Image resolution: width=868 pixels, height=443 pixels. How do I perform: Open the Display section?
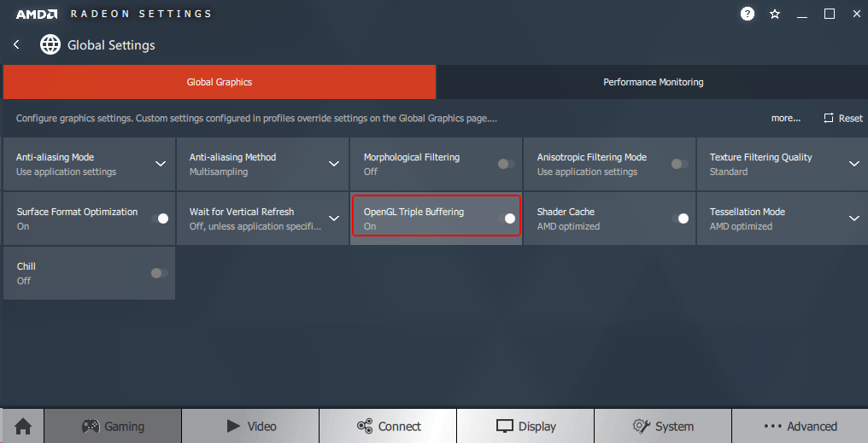click(525, 426)
